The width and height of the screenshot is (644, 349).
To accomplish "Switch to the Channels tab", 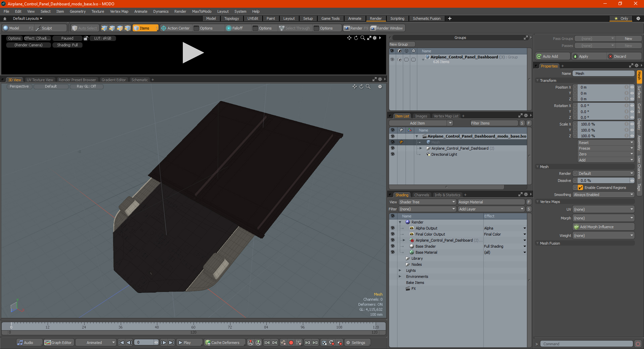I will coord(422,195).
